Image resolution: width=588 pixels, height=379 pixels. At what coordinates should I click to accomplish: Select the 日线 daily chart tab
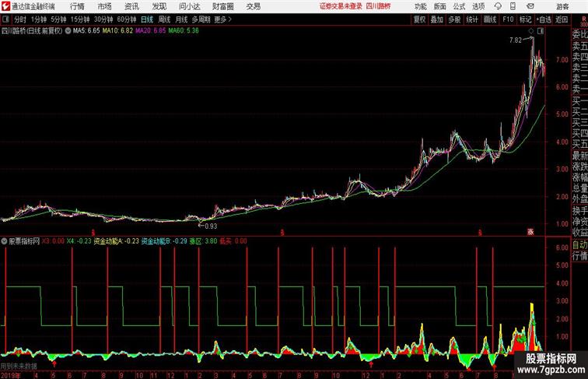[147, 19]
